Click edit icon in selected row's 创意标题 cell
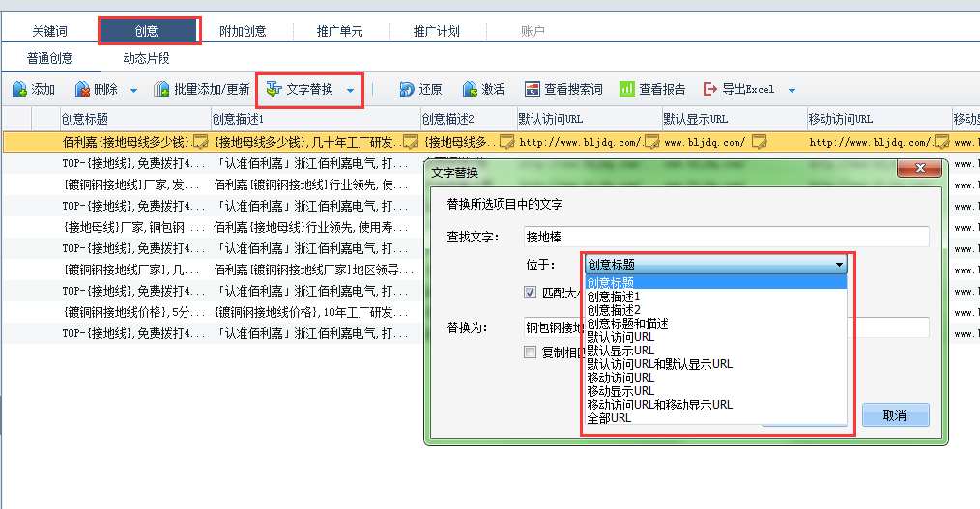980x509 pixels. pos(201,142)
